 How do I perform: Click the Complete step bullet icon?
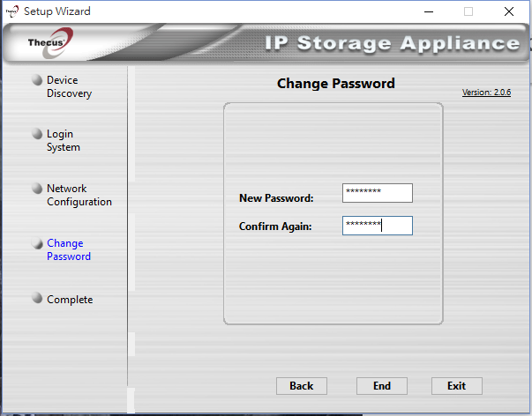coord(37,298)
